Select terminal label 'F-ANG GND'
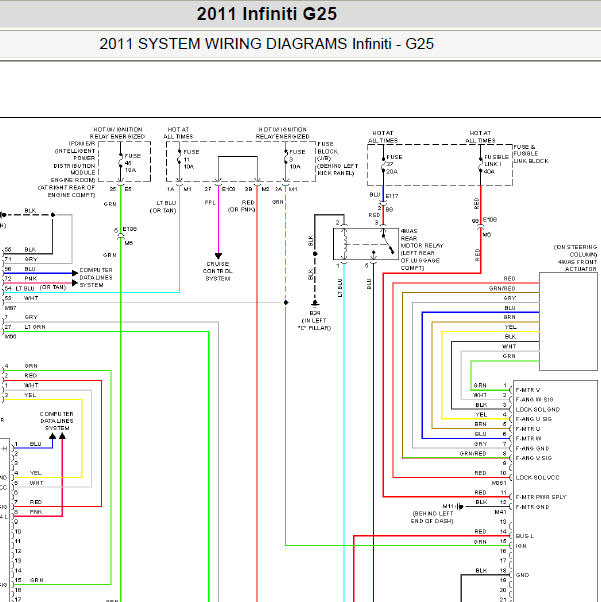 (532, 448)
